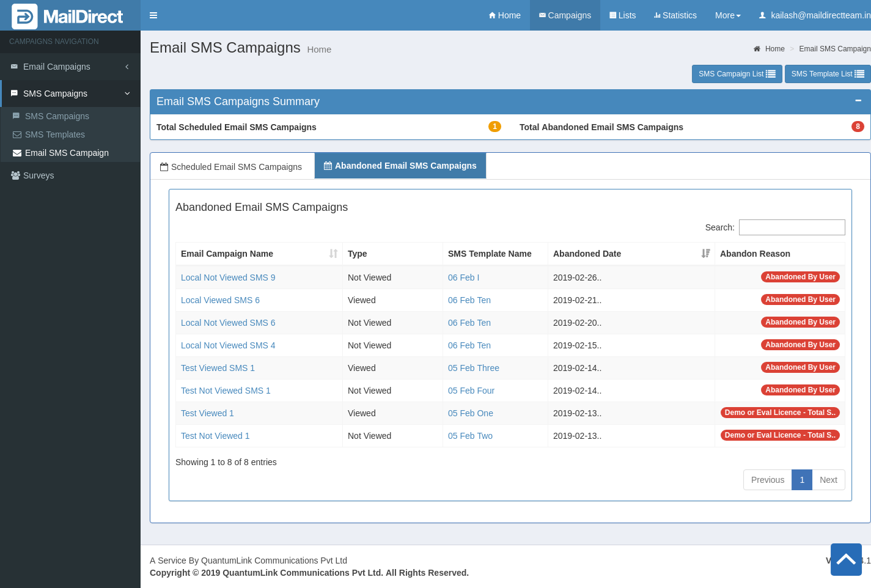Image resolution: width=871 pixels, height=588 pixels.
Task: Collapse the Email SMS Campaigns Summary panel
Action: click(858, 101)
